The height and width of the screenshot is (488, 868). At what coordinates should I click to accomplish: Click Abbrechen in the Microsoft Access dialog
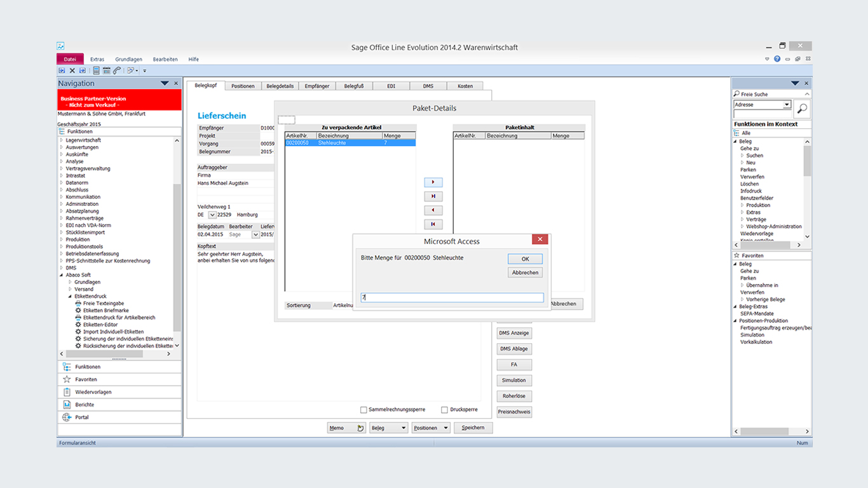(526, 273)
